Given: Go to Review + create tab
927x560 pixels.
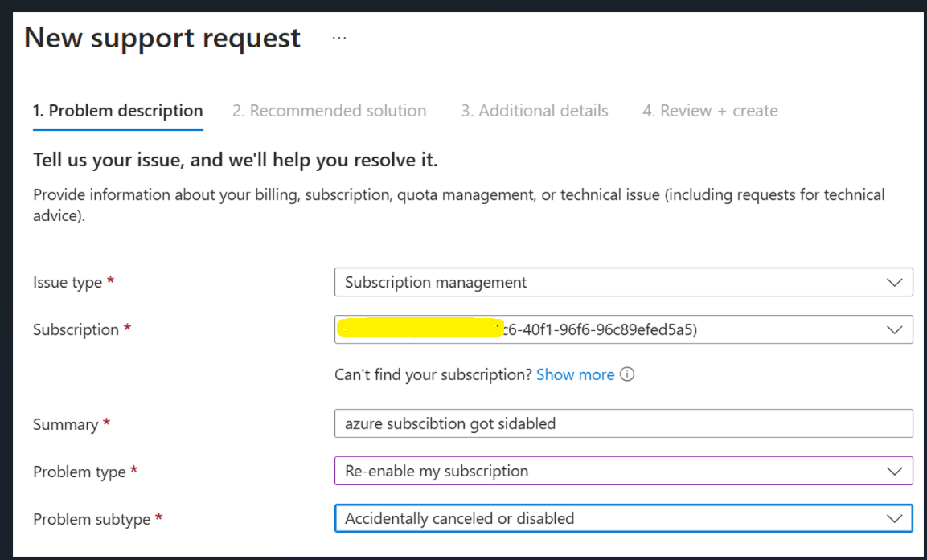Looking at the screenshot, I should click(710, 111).
